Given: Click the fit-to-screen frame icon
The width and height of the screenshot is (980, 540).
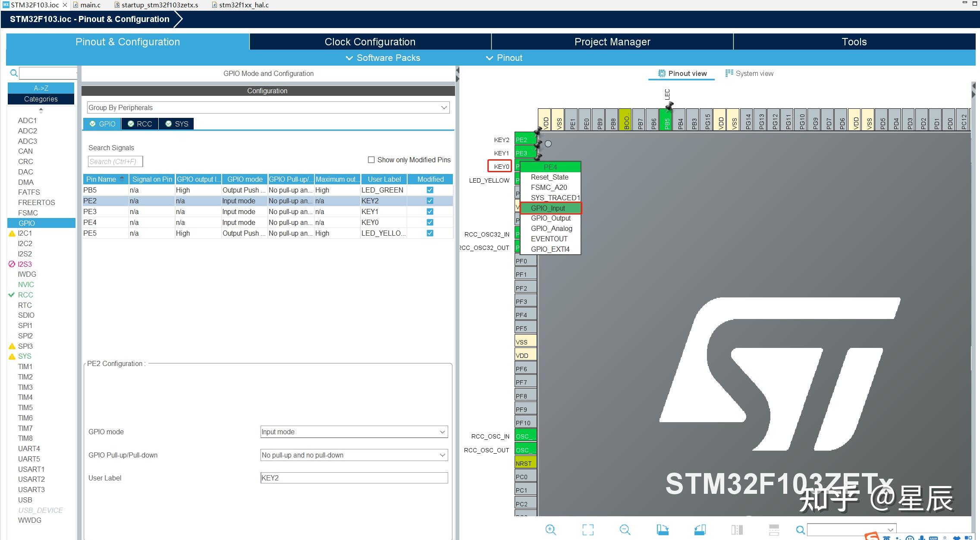Looking at the screenshot, I should pos(587,530).
